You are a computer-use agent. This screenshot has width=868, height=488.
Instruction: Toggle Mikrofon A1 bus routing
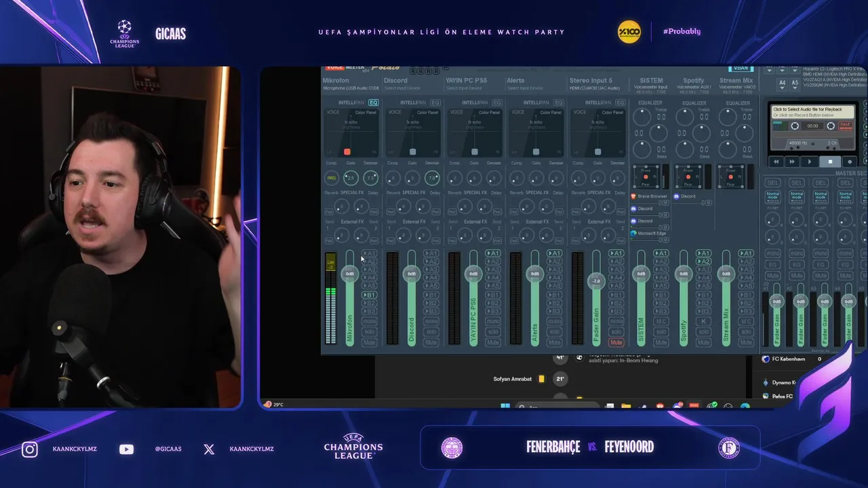[x=369, y=253]
